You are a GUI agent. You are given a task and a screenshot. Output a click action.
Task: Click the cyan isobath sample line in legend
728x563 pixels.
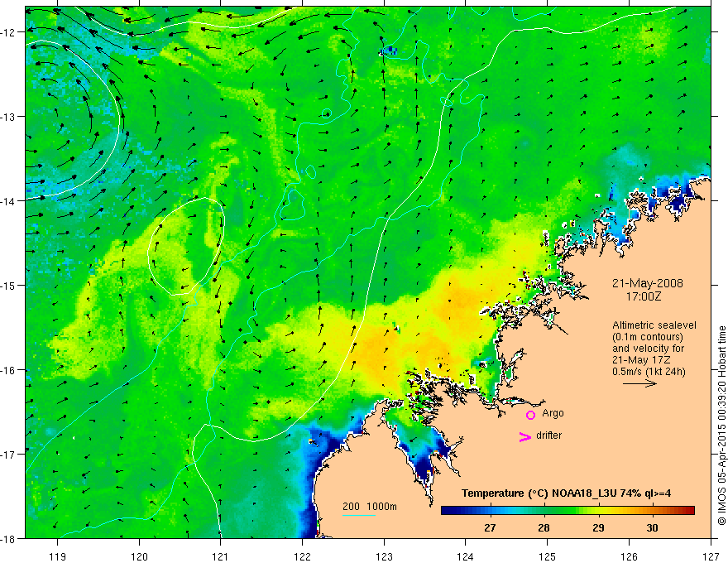click(x=359, y=515)
